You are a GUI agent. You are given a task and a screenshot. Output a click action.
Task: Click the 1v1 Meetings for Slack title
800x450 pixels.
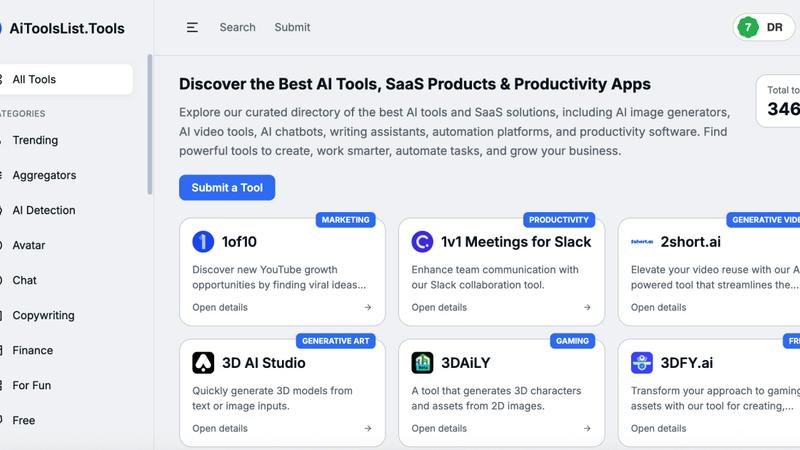[516, 242]
